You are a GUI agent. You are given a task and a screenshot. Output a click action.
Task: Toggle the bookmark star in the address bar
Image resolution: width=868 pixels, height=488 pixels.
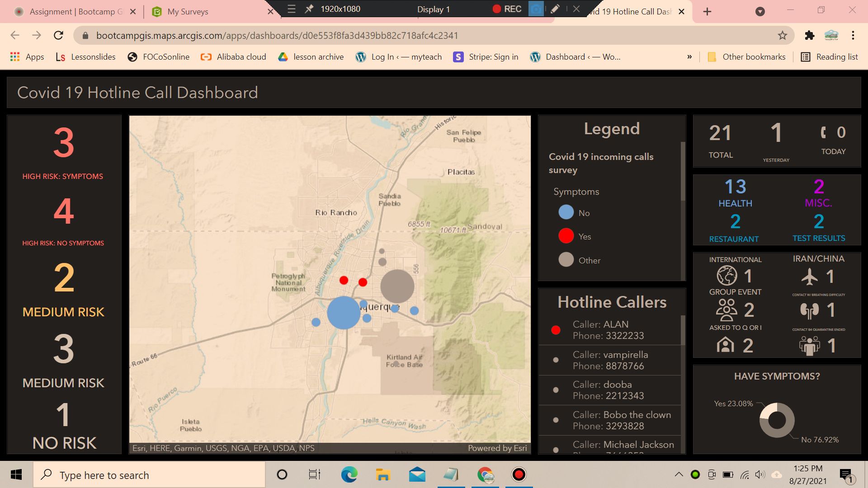[782, 35]
